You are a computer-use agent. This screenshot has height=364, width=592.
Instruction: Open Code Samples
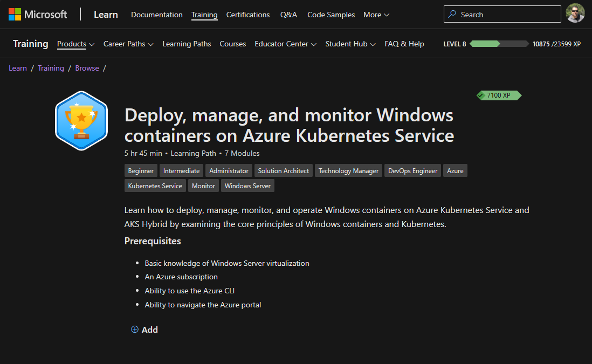(331, 15)
